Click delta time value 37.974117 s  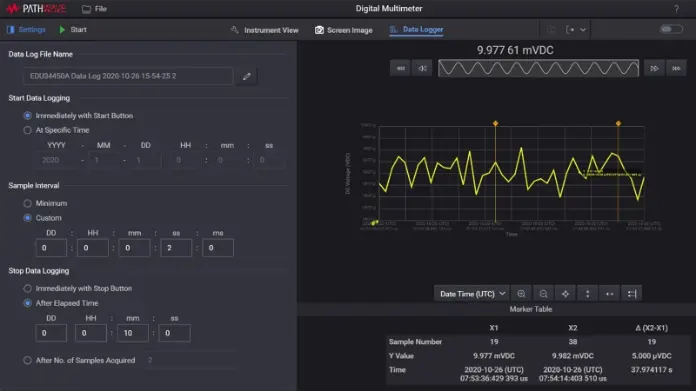pyautogui.click(x=652, y=370)
